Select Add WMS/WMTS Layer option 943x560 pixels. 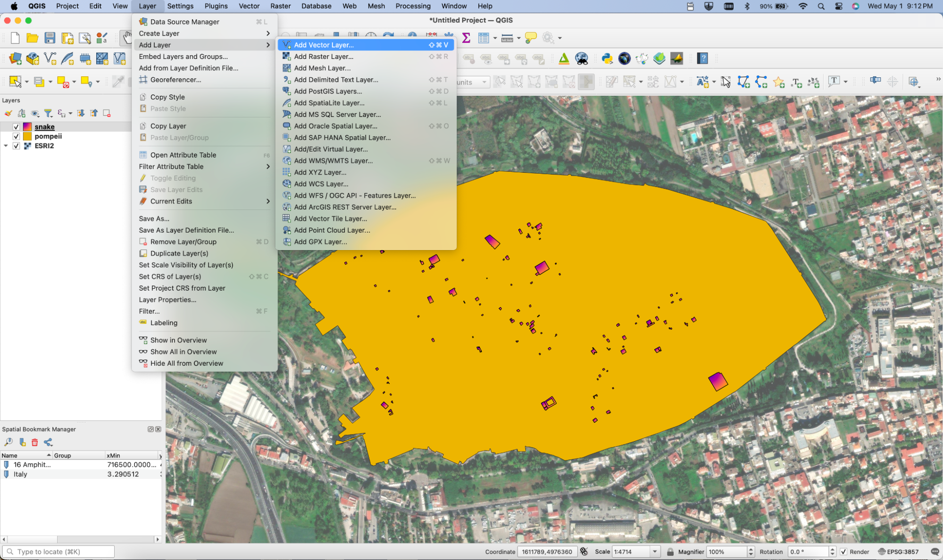pyautogui.click(x=333, y=160)
